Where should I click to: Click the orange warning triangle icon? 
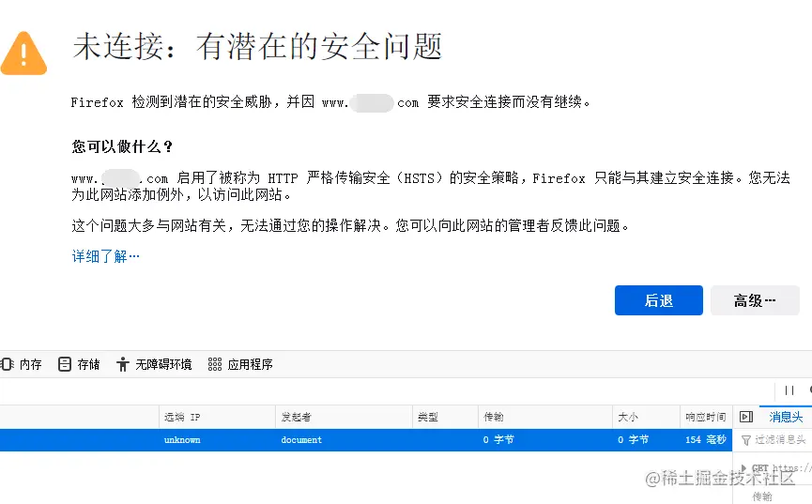[23, 53]
